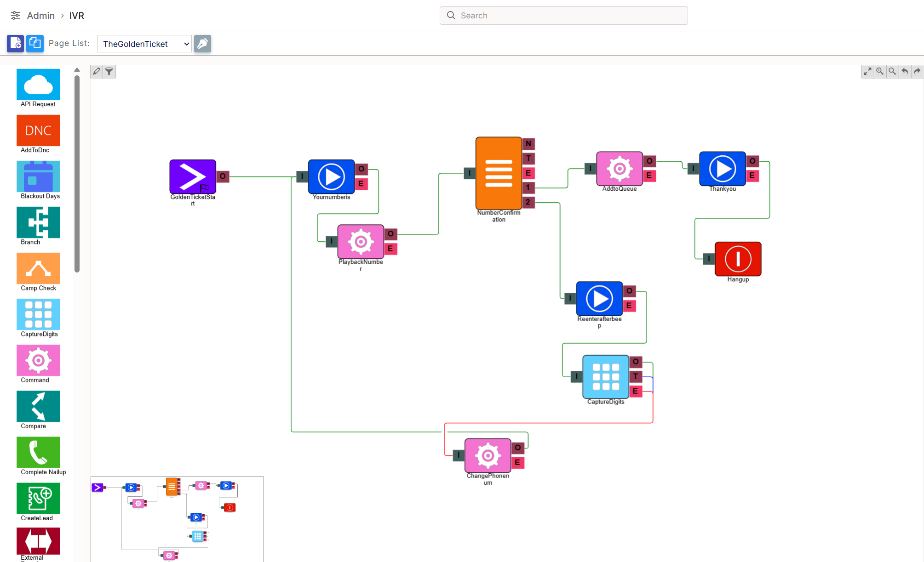The width and height of the screenshot is (924, 562).
Task: Click the I port of AddtoQueue
Action: point(591,168)
